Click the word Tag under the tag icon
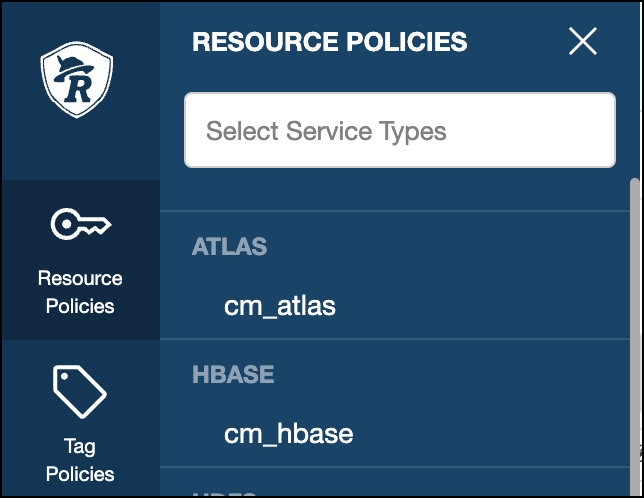 point(80,446)
